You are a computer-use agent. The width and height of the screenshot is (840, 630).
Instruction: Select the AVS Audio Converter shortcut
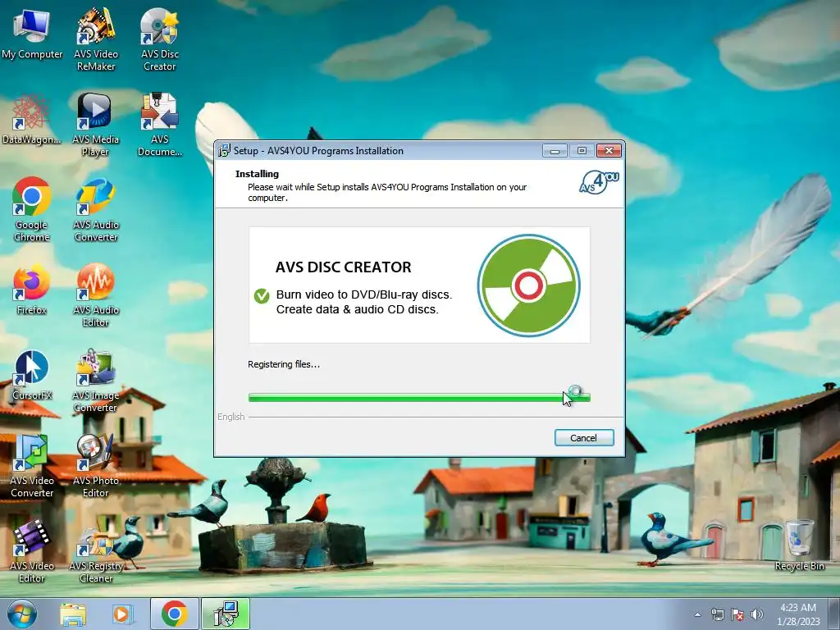(x=96, y=209)
